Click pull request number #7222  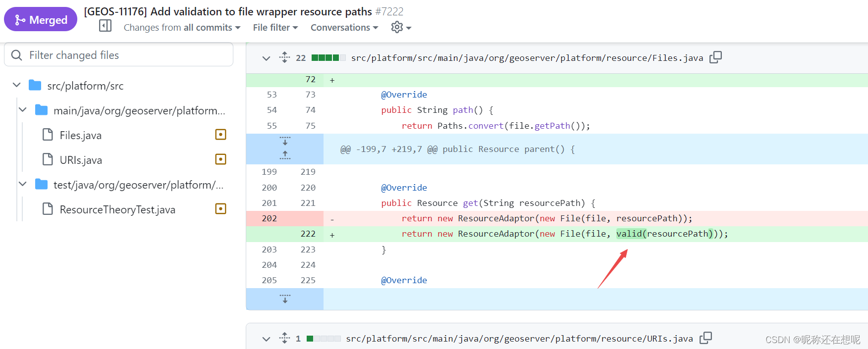389,11
